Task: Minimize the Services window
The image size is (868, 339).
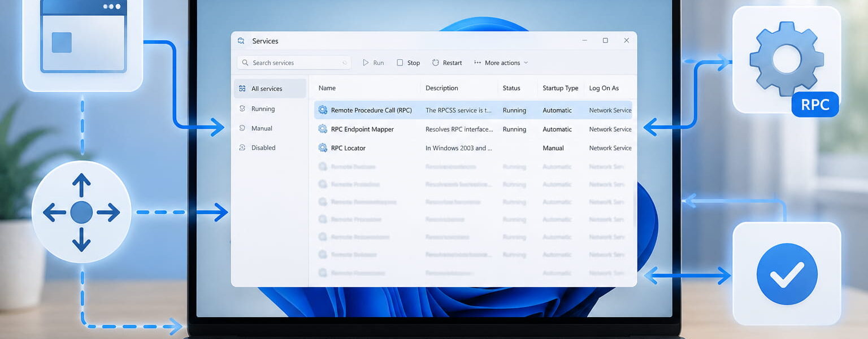Action: 584,41
